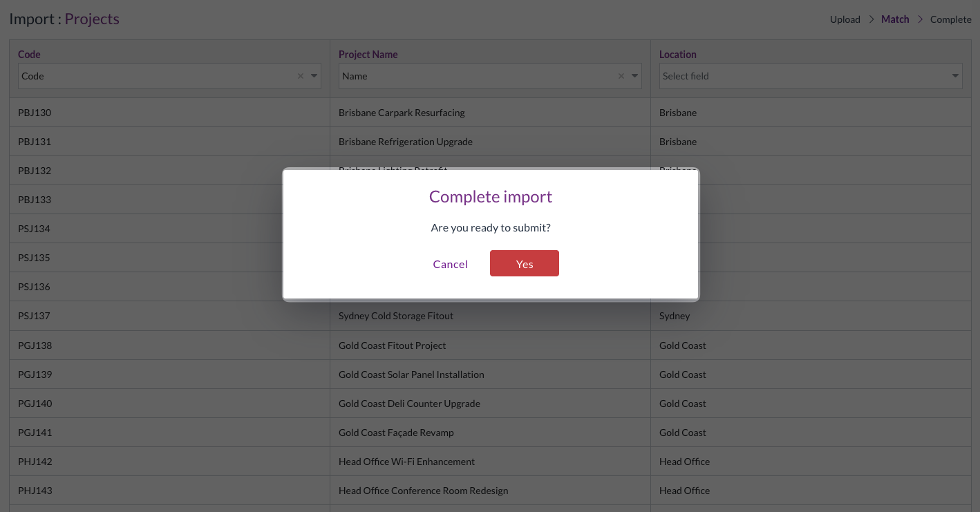
Task: Click the Location column header
Action: pyautogui.click(x=677, y=55)
